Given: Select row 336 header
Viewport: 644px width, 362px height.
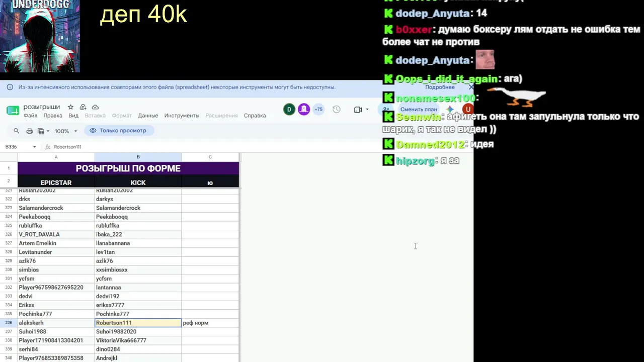Looking at the screenshot, I should [x=9, y=323].
